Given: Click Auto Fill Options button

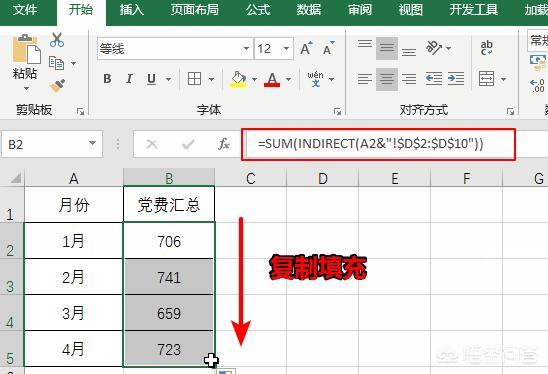Looking at the screenshot, I should [226, 371].
